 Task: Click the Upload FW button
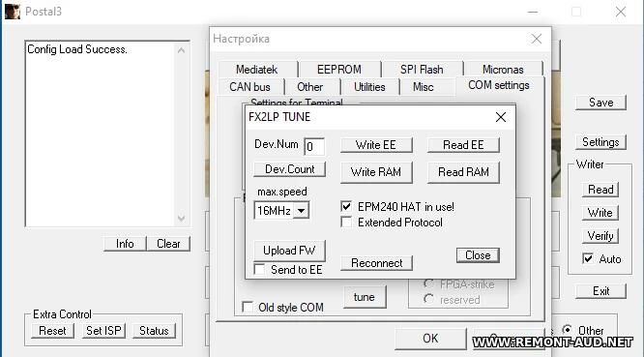[x=289, y=251]
